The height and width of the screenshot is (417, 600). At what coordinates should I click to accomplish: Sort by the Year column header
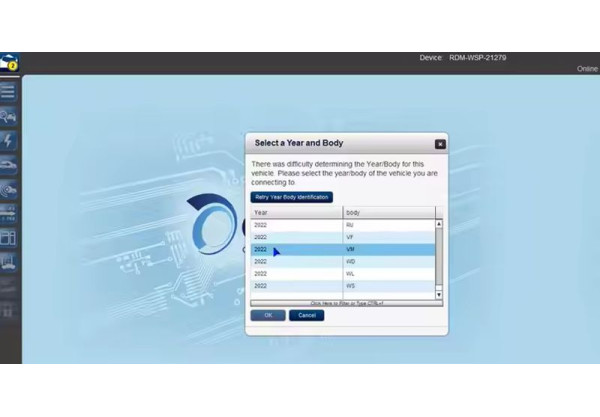(x=297, y=213)
